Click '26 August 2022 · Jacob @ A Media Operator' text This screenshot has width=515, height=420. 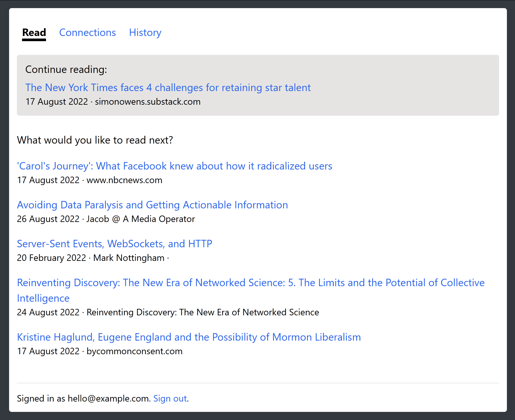(106, 219)
